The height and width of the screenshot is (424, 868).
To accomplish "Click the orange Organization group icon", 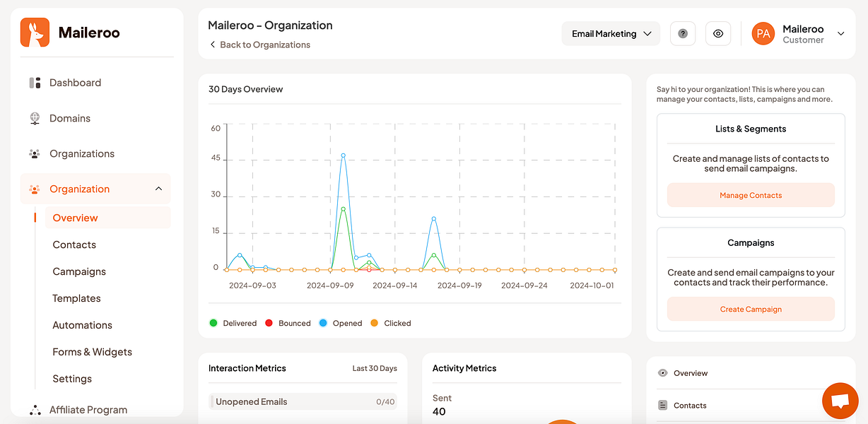I will (35, 189).
